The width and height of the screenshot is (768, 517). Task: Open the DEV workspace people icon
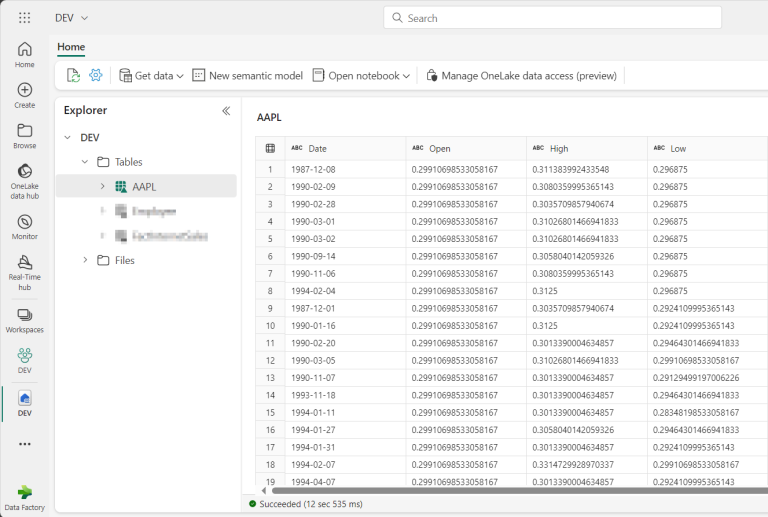(x=24, y=361)
